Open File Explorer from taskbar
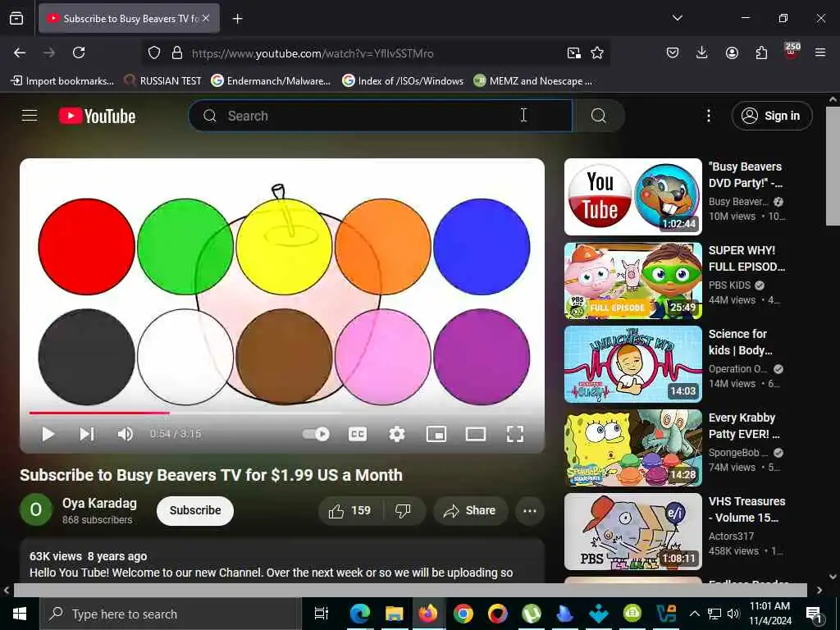Screen dimensions: 840x630 tap(394, 614)
